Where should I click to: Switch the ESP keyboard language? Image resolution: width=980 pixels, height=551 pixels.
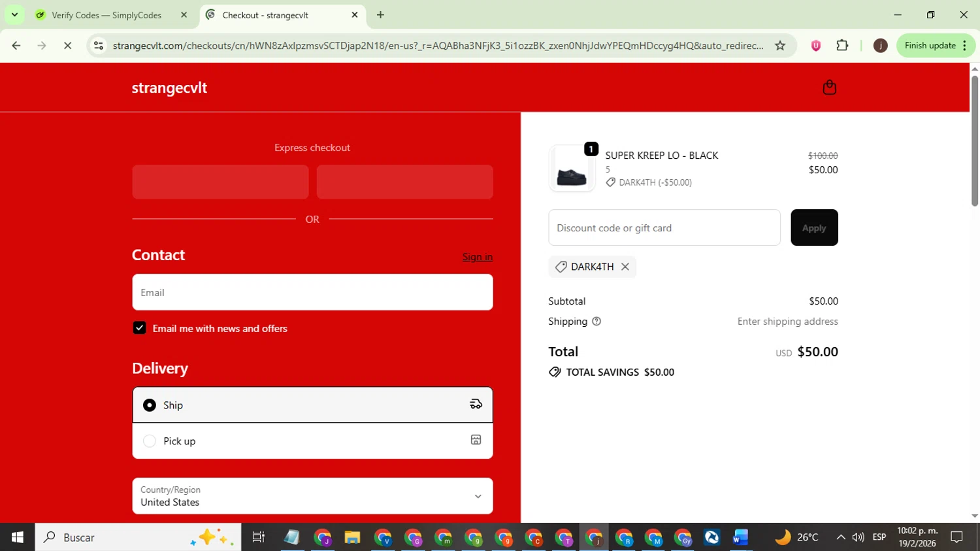pos(879,537)
